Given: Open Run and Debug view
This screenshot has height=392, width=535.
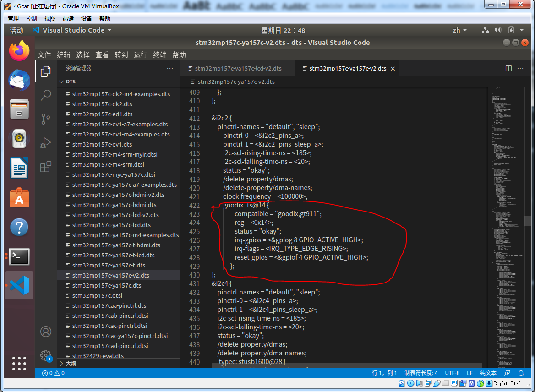Looking at the screenshot, I should coord(46,142).
